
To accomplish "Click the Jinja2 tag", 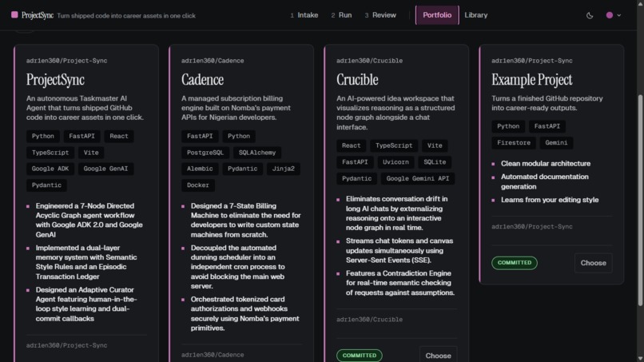I will click(284, 169).
